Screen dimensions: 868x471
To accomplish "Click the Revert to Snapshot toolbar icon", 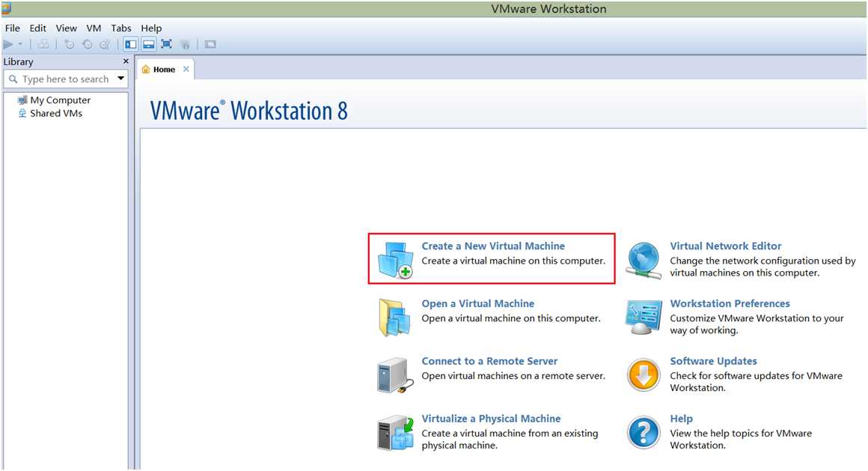I will tap(87, 44).
